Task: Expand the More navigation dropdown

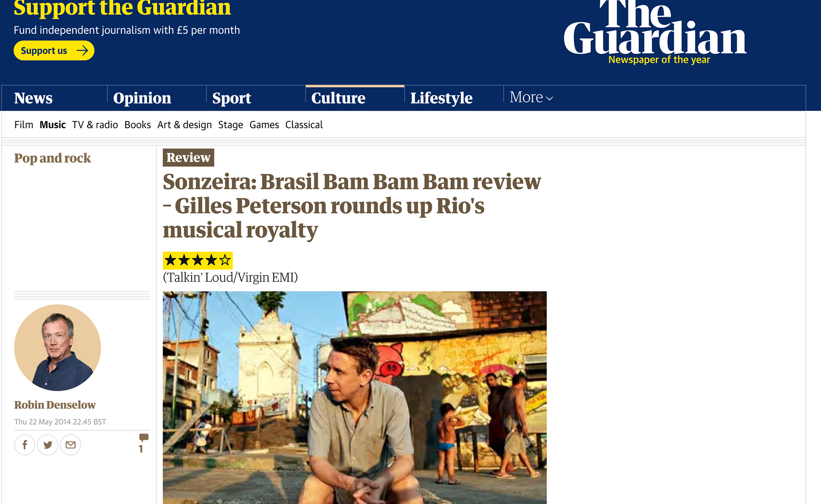Action: tap(531, 97)
